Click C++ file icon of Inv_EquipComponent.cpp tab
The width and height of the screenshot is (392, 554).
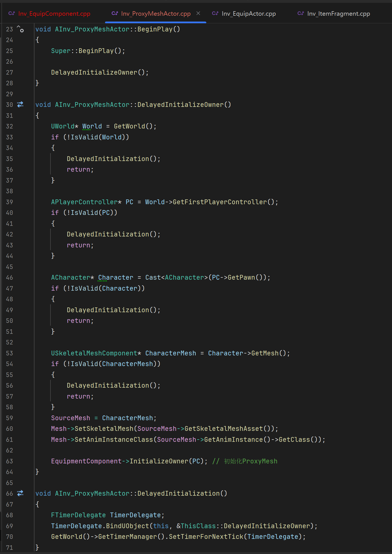(11, 13)
